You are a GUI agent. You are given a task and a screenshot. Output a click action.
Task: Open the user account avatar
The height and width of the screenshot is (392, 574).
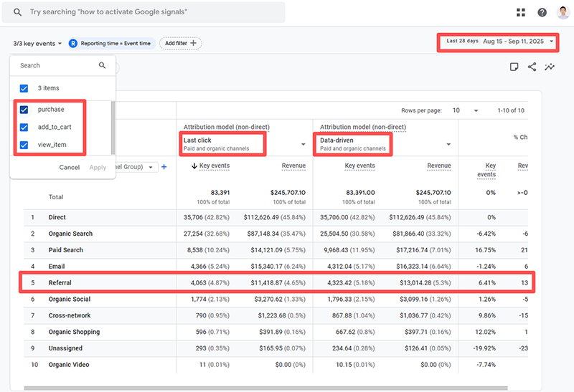coord(563,12)
